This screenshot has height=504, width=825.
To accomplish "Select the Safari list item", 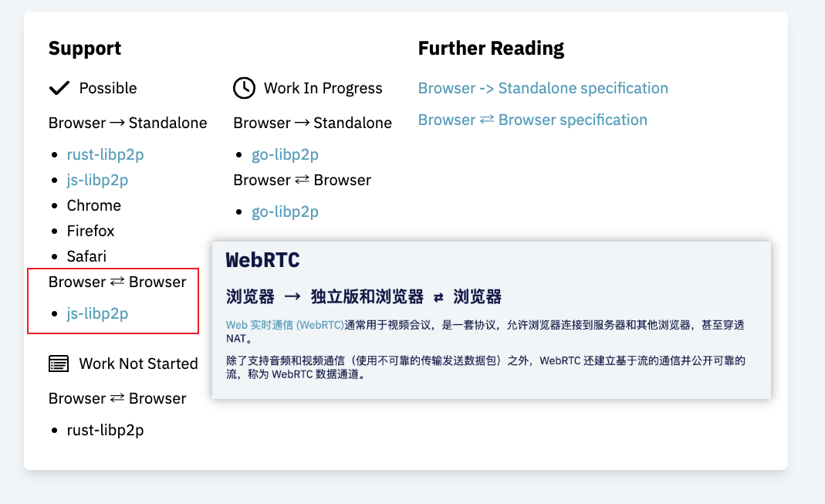I will click(x=86, y=256).
